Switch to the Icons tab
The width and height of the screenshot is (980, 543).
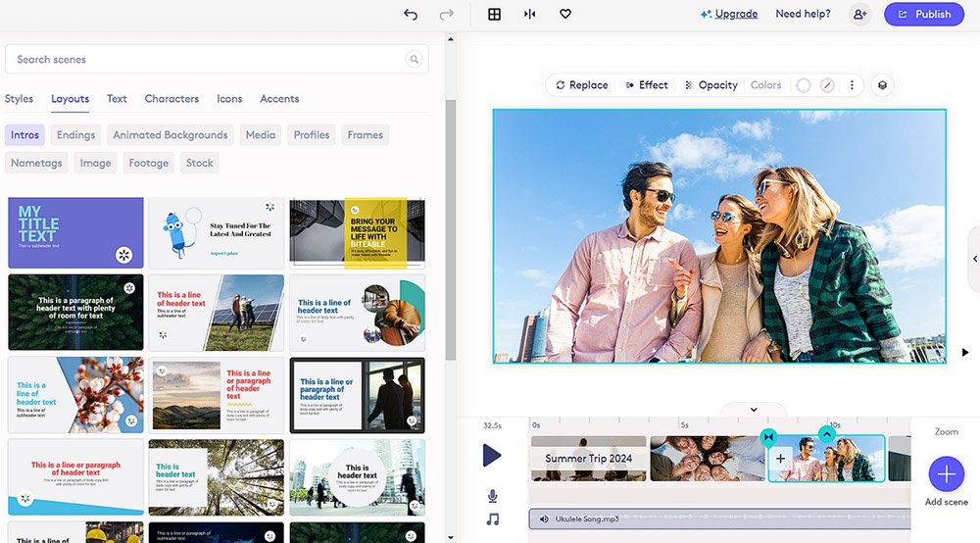pos(229,99)
